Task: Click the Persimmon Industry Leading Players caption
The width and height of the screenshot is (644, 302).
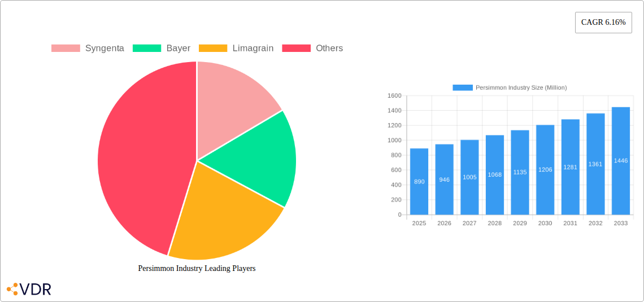Action: tap(197, 269)
